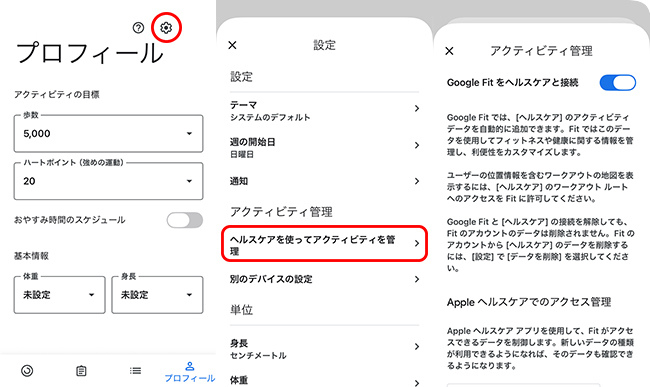Open ヘルスケアを使ってアクティビティを管理 row
The height and width of the screenshot is (387, 650).
pos(325,244)
